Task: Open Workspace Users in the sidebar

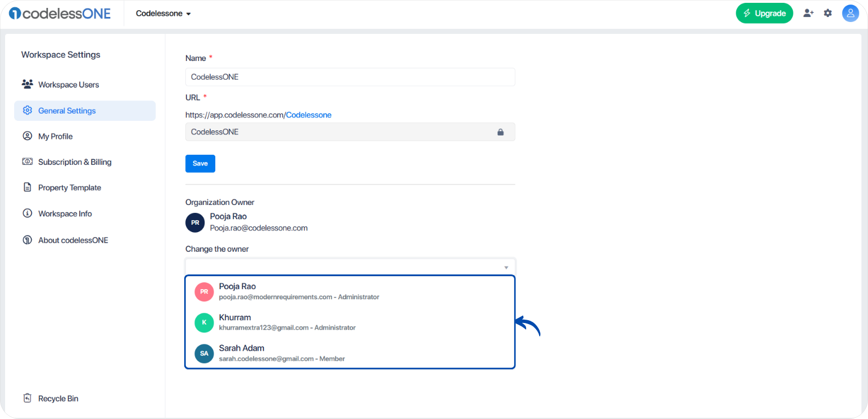Action: (85, 85)
